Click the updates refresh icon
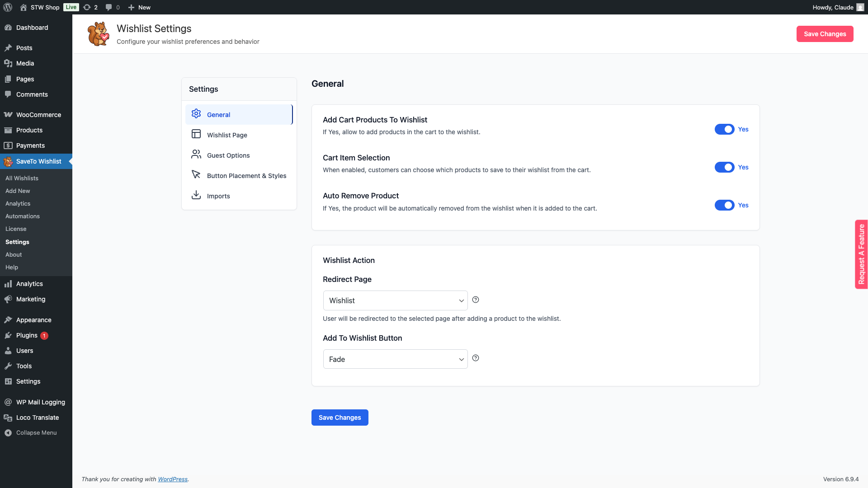The image size is (868, 488). pyautogui.click(x=87, y=7)
